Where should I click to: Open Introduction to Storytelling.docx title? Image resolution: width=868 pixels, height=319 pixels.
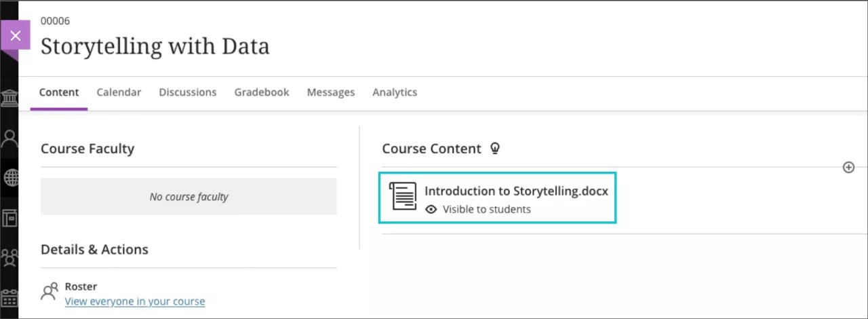(x=516, y=191)
